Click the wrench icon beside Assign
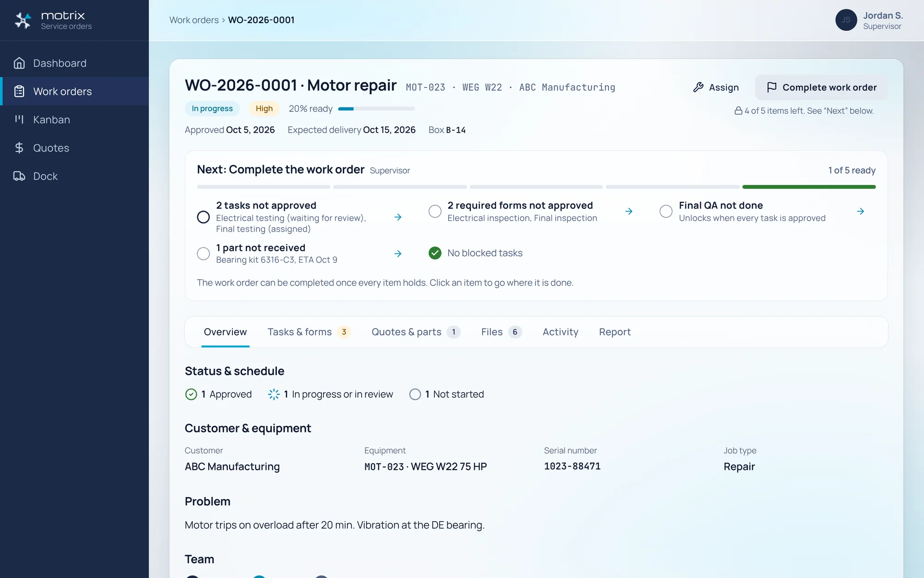Screen dimensions: 924x578 (x=698, y=87)
